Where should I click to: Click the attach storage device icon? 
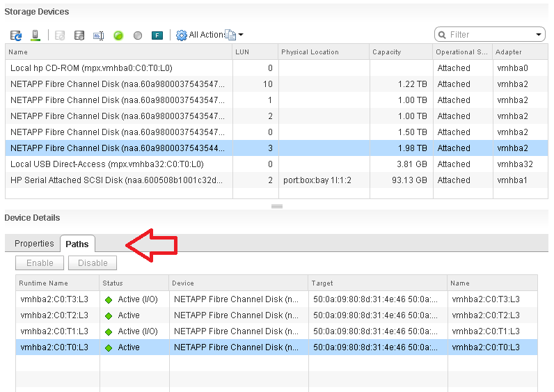79,36
